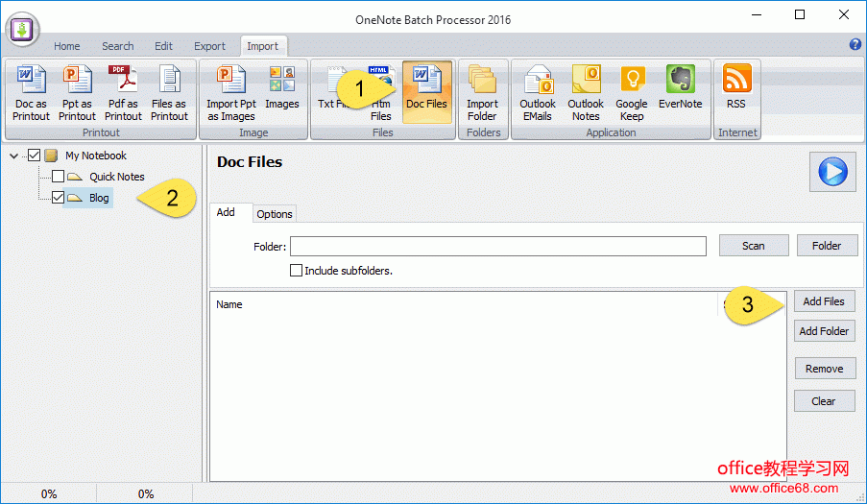
Task: Select the Blog tree label
Action: click(99, 198)
